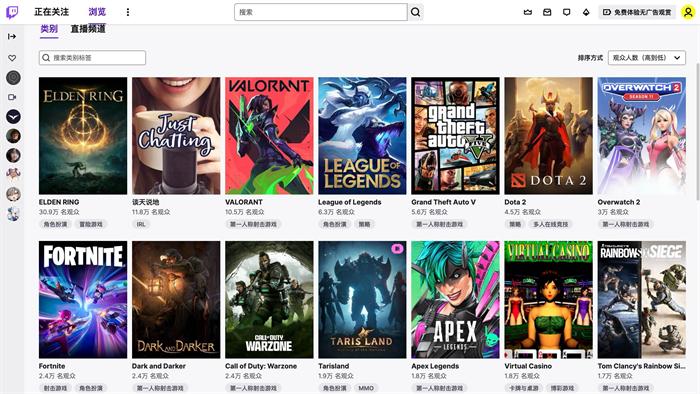Image resolution: width=700 pixels, height=394 pixels.
Task: Click the Twitch logo home icon
Action: 12,12
